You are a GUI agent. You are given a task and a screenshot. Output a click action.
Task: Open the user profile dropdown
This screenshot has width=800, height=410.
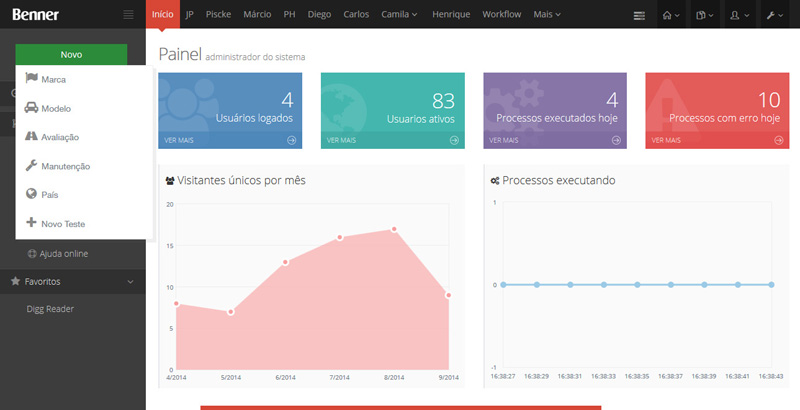coord(740,15)
